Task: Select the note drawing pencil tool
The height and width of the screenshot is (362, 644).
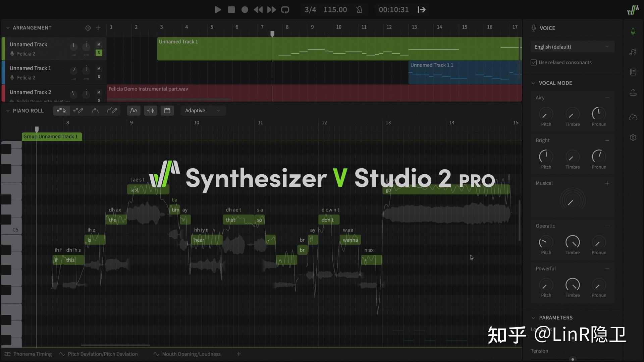Action: (x=78, y=111)
